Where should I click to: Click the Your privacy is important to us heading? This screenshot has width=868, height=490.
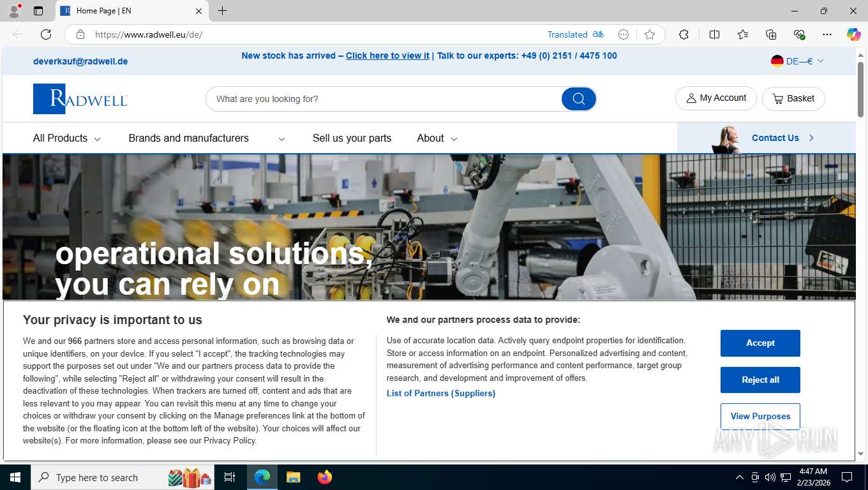click(112, 320)
